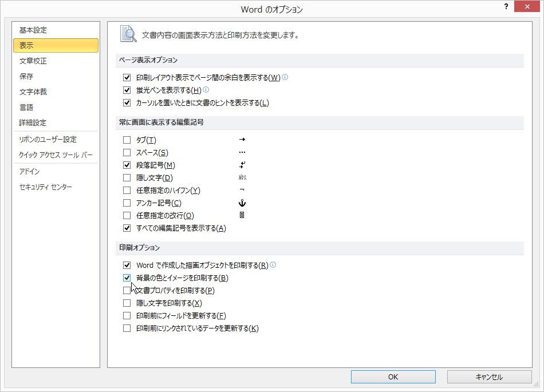Check 任意指定のハイフン(Y)
The width and height of the screenshot is (544, 392).
(127, 191)
